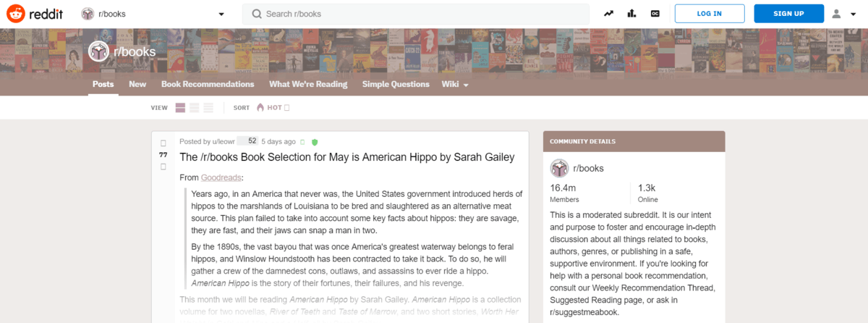
Task: Click the green moderator shield icon
Action: [315, 142]
